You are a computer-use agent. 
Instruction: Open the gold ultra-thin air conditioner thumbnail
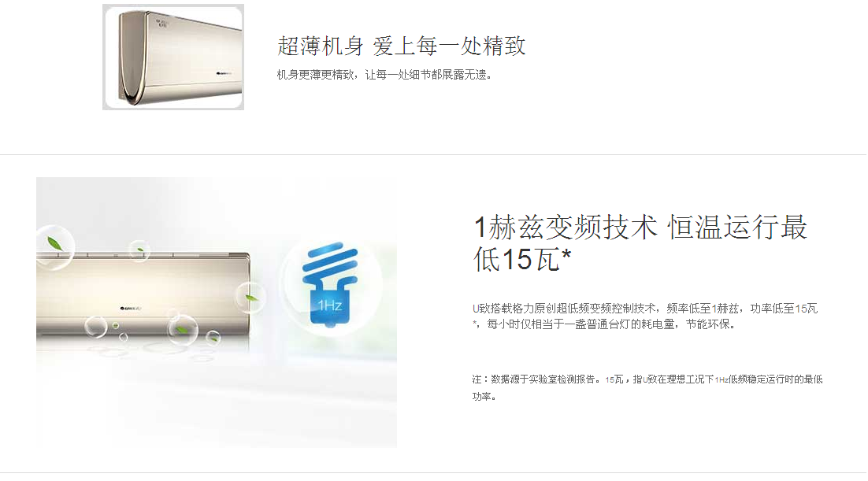click(173, 57)
